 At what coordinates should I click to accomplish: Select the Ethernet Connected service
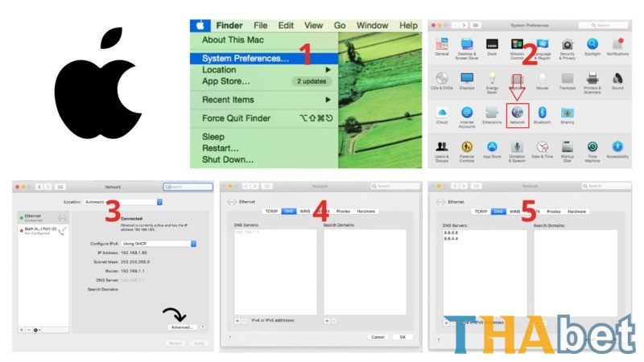(x=43, y=217)
